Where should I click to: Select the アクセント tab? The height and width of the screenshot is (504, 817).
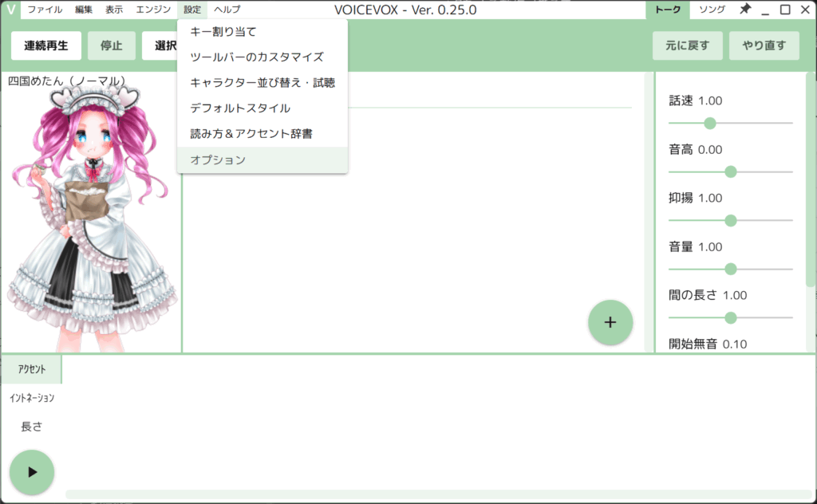pyautogui.click(x=31, y=369)
